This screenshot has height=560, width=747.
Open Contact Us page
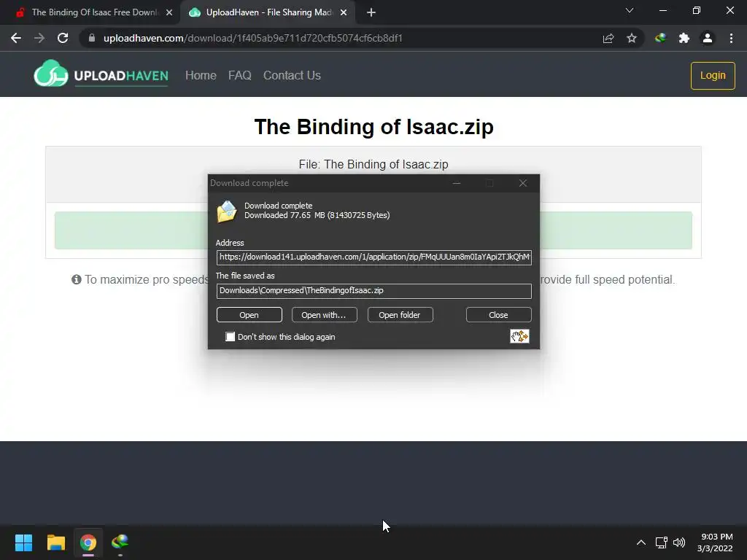click(292, 75)
